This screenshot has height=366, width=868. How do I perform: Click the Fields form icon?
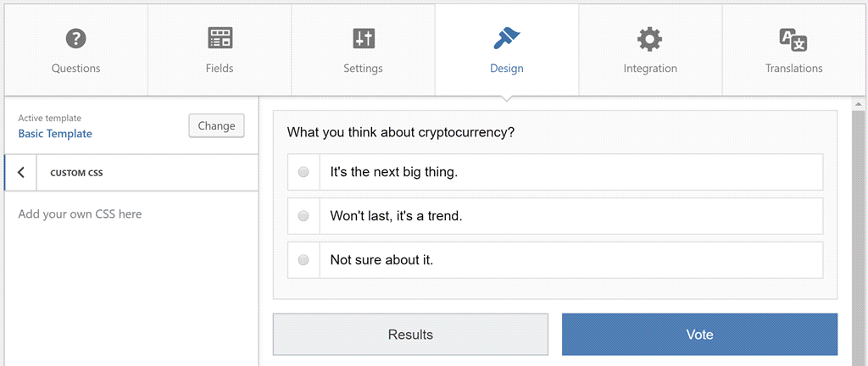pos(220,39)
